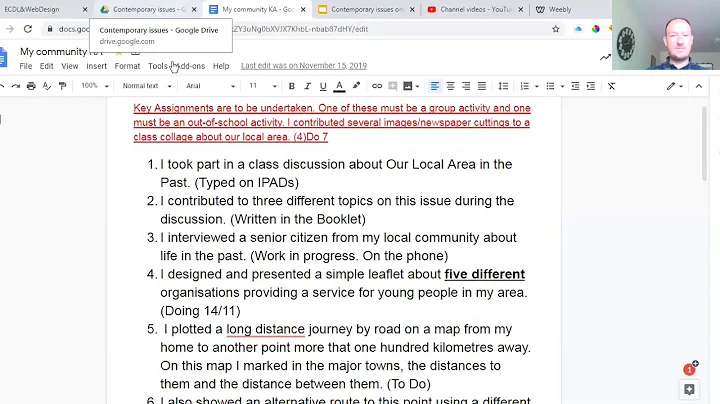The height and width of the screenshot is (404, 720).
Task: Open the highlight color pen tool
Action: pos(356,86)
